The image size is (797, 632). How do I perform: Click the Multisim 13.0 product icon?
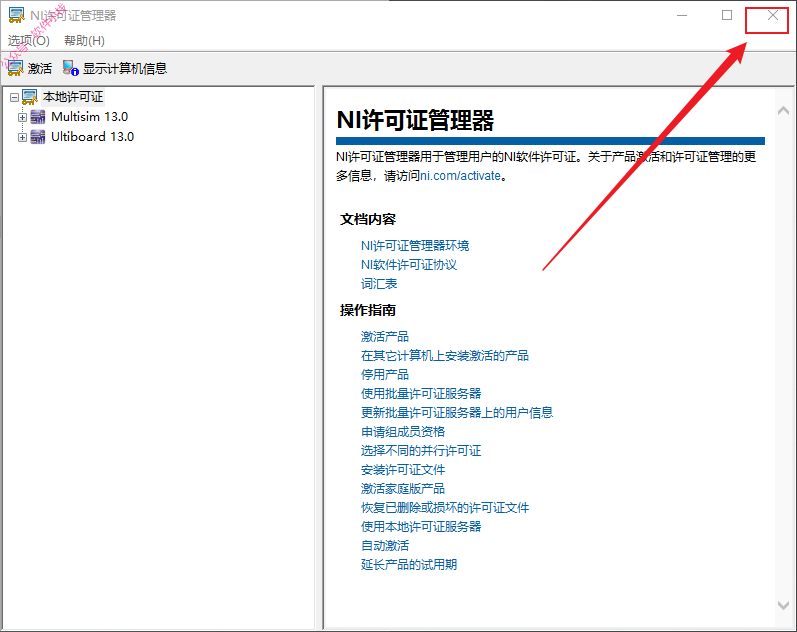38,117
